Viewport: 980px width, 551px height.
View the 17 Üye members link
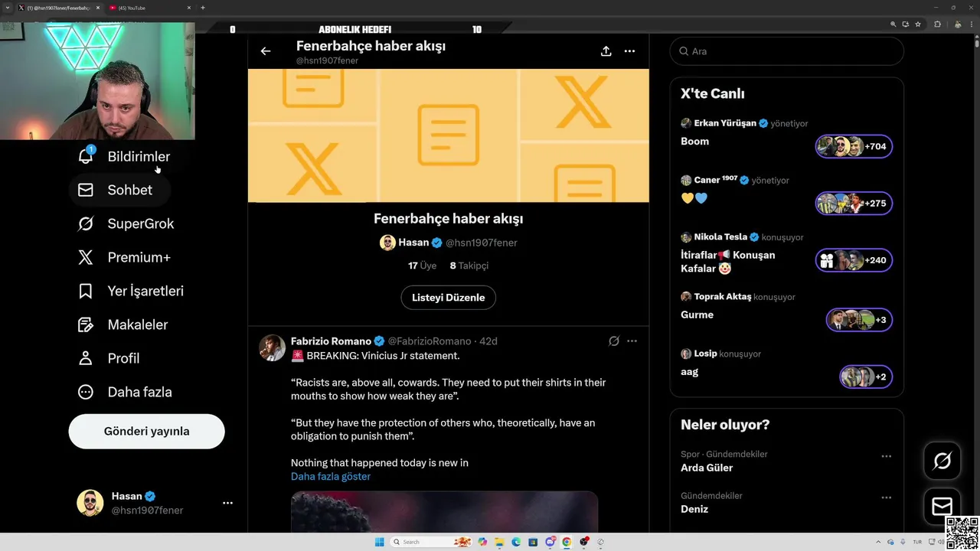coord(422,266)
